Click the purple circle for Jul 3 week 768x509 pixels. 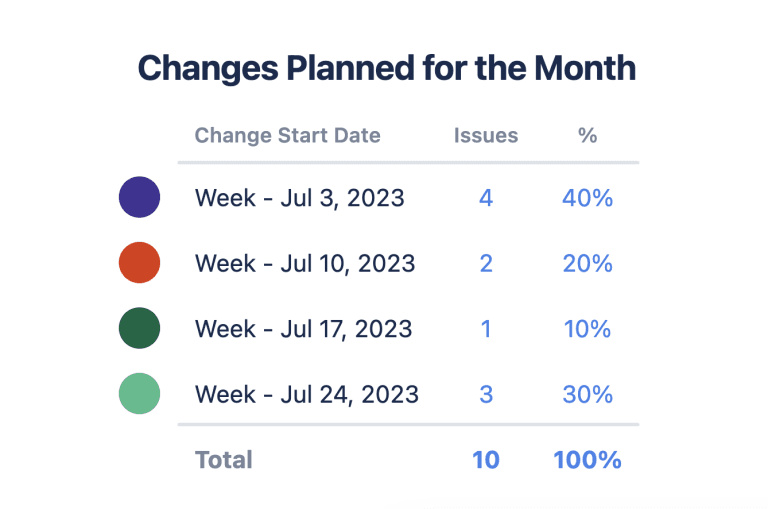point(139,197)
